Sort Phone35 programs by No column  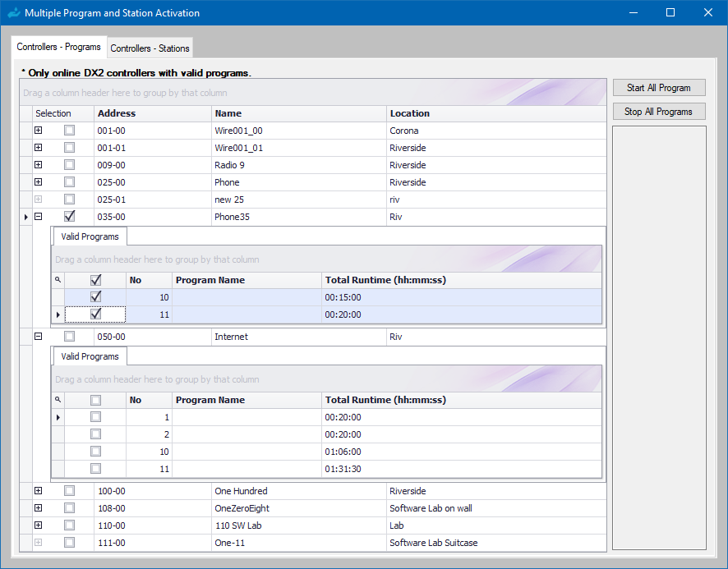(149, 280)
